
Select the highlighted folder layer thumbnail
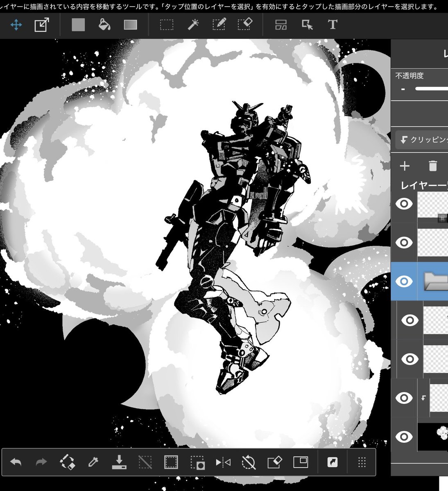(x=436, y=282)
